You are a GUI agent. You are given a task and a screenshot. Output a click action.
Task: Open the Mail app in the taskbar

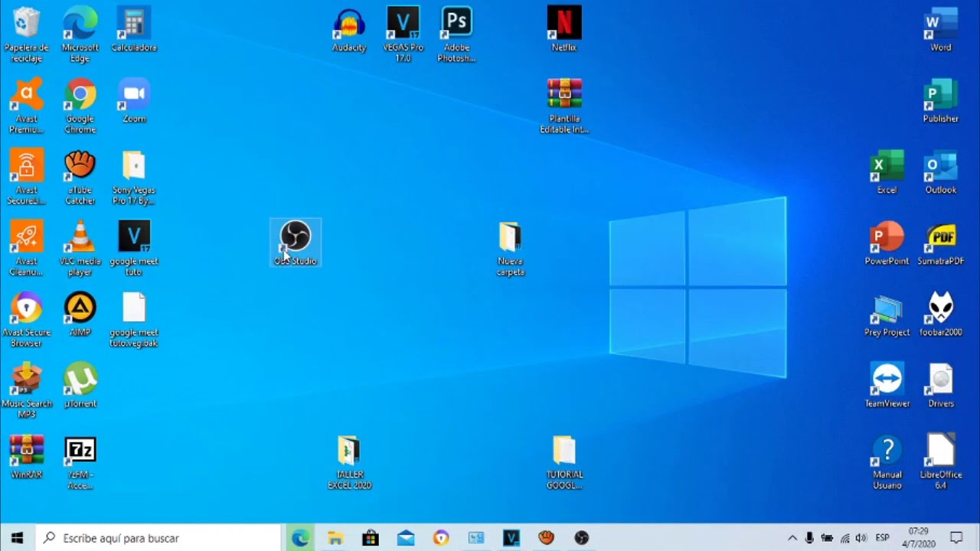click(x=405, y=538)
